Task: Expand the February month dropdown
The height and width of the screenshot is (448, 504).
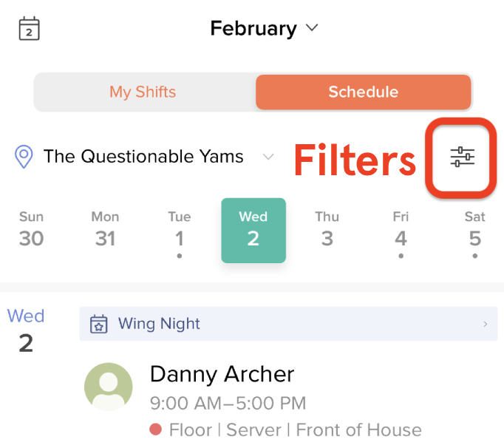Action: pos(312,27)
